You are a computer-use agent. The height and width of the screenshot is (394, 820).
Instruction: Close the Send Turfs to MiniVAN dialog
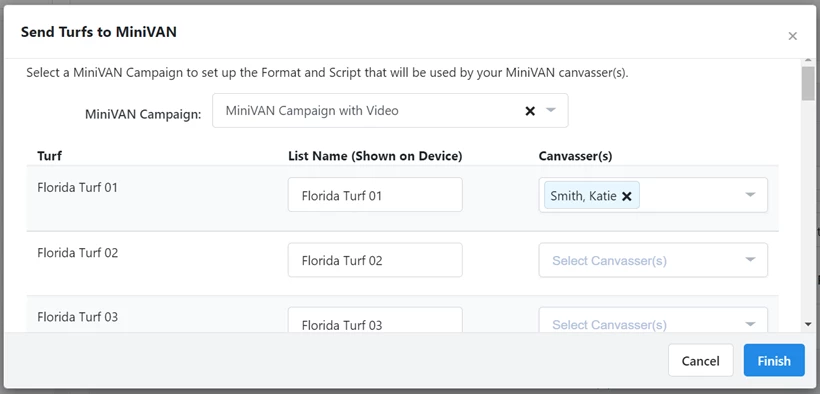(792, 36)
